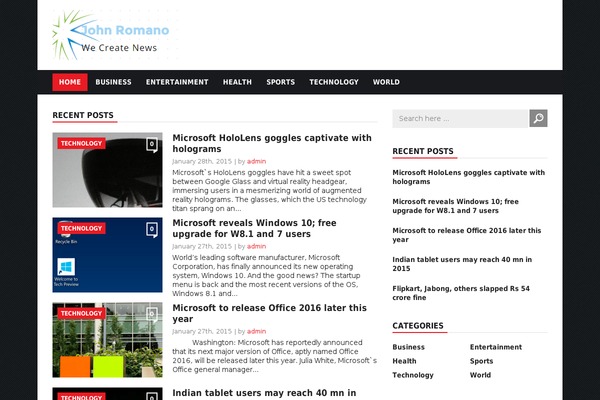Sidebar: open Indian tablet users recent post
This screenshot has width=600, height=400.
tap(462, 264)
